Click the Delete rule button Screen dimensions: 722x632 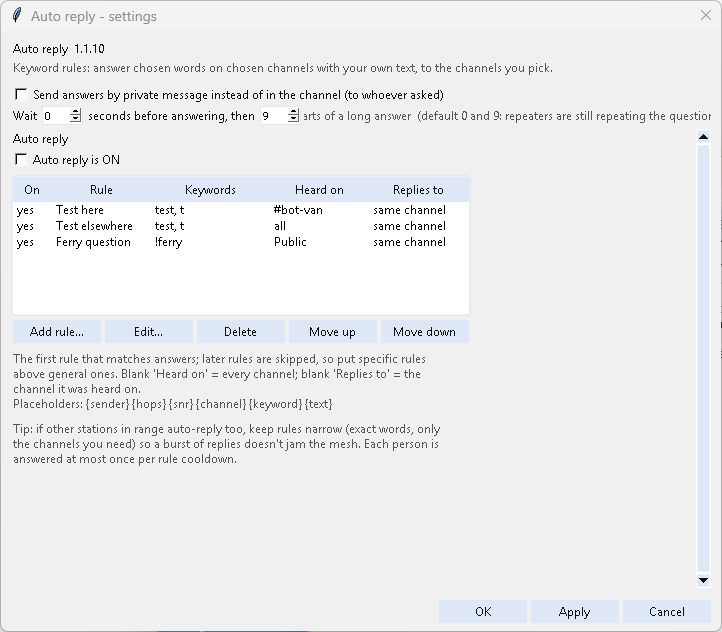(x=240, y=332)
